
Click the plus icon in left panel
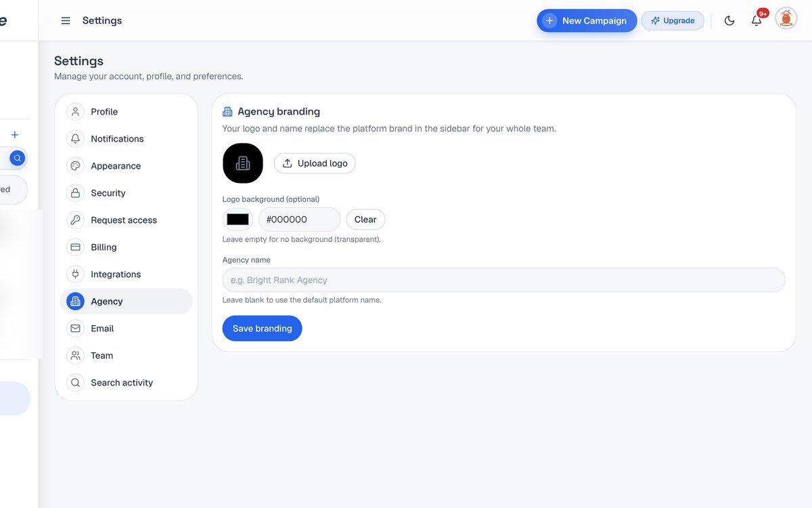click(x=15, y=135)
